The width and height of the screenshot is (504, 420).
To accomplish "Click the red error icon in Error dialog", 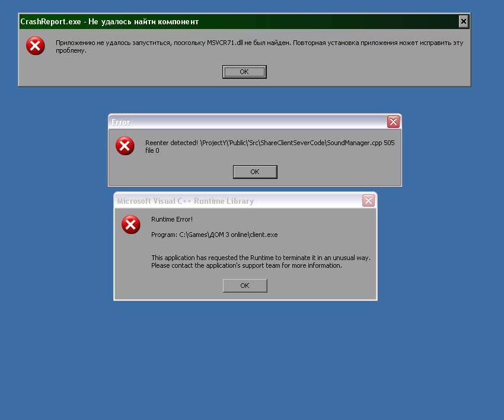I will pyautogui.click(x=125, y=146).
